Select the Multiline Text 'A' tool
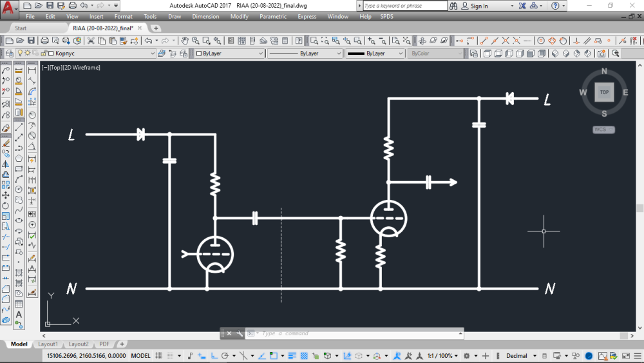The image size is (644, 363). (x=19, y=315)
